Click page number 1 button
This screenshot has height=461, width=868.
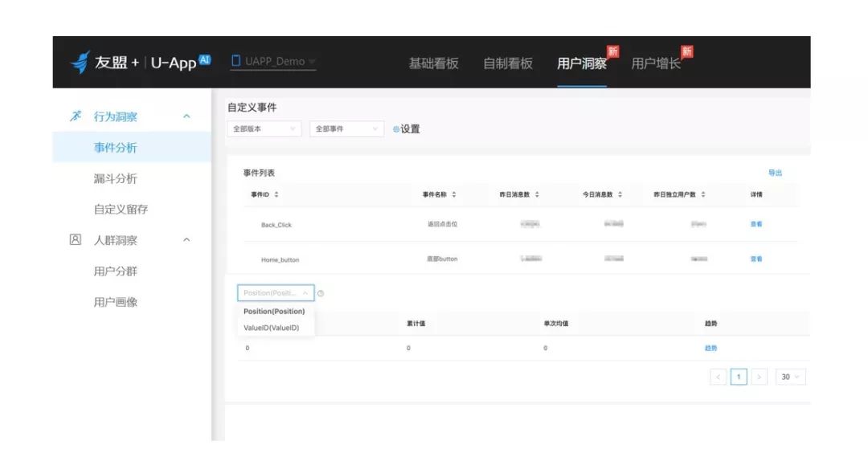point(739,377)
